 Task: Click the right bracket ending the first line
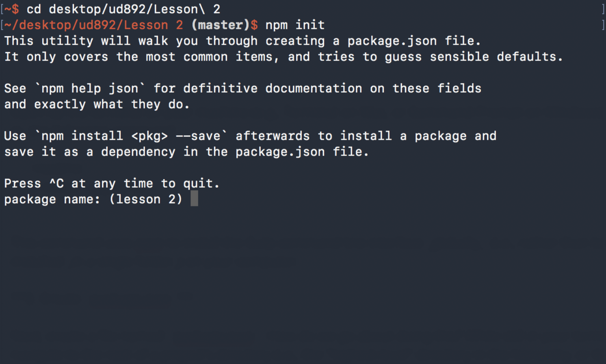point(603,9)
